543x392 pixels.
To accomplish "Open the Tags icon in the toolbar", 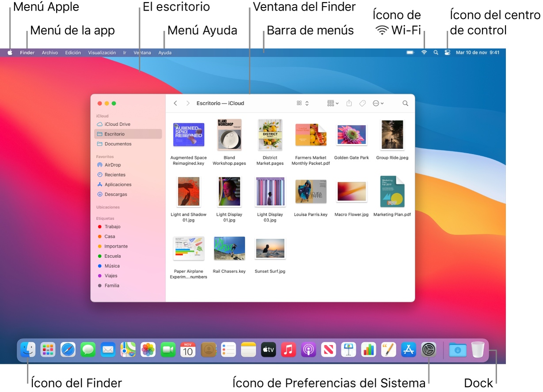I will point(363,103).
